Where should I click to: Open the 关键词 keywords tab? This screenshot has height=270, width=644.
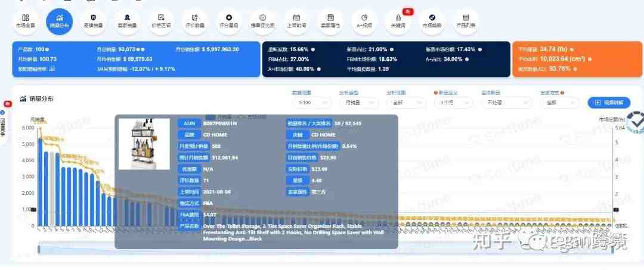398,21
